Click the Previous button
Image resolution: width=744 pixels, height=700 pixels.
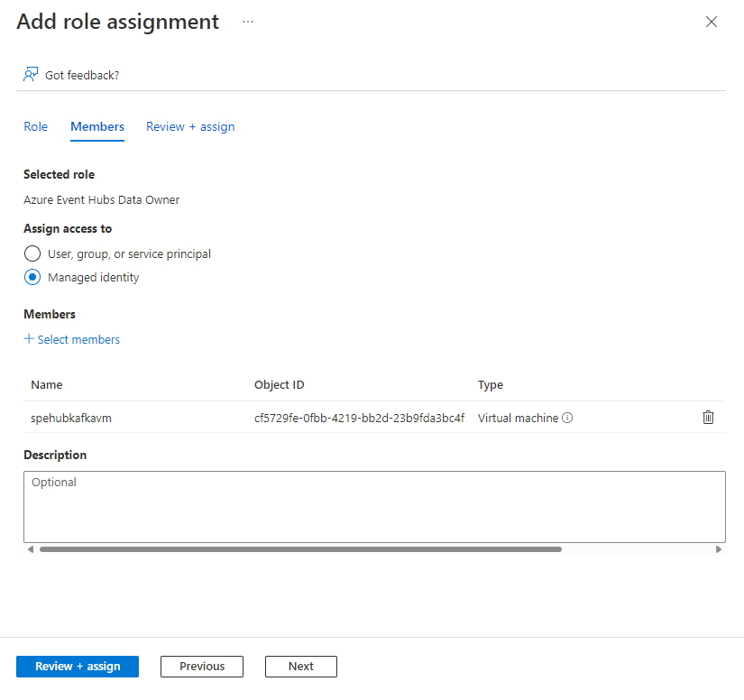click(202, 666)
